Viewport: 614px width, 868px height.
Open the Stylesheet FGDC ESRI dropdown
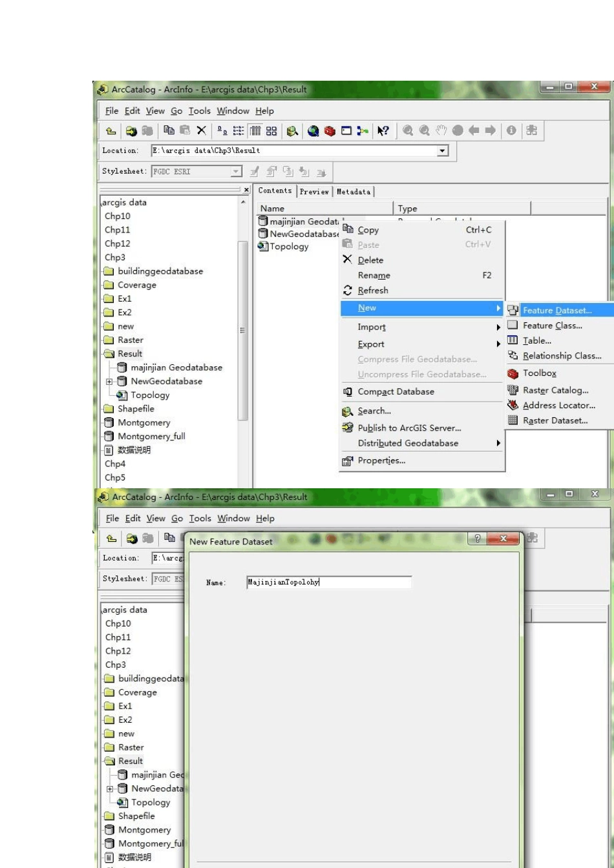[236, 172]
